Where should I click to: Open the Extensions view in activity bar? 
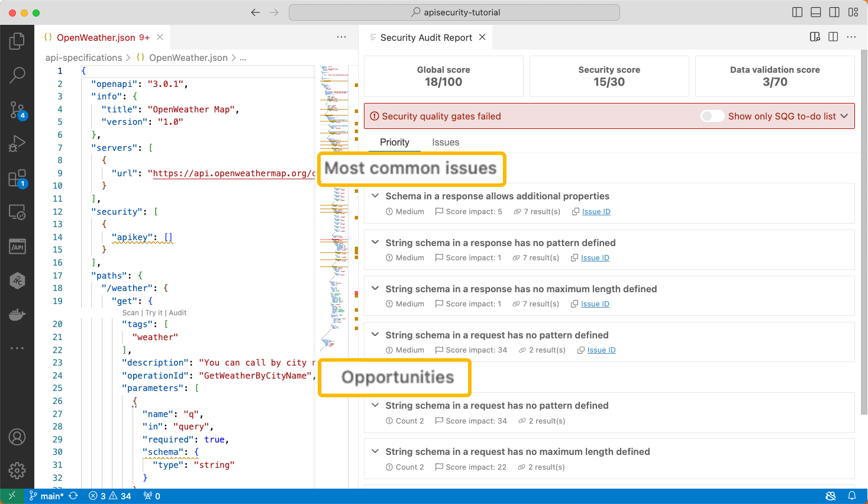point(17,178)
